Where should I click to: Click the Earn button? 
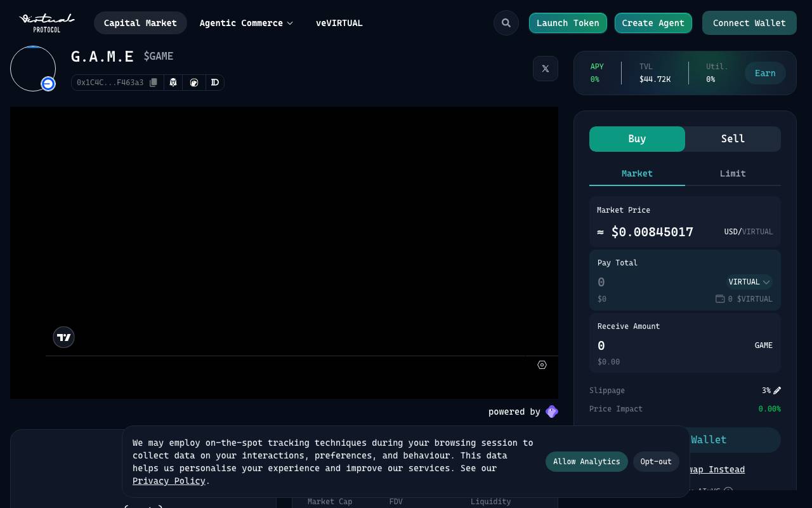tap(765, 73)
